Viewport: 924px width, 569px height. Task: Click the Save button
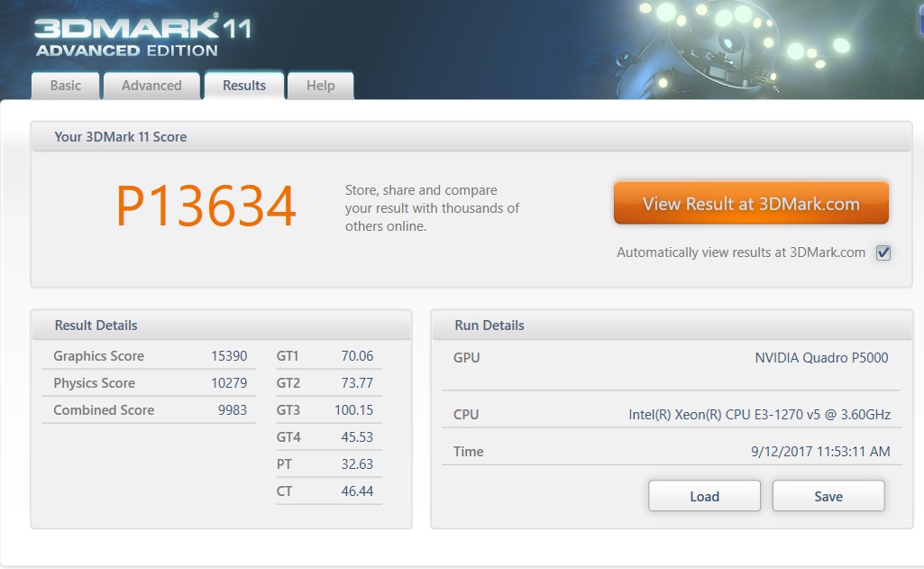pyautogui.click(x=828, y=496)
